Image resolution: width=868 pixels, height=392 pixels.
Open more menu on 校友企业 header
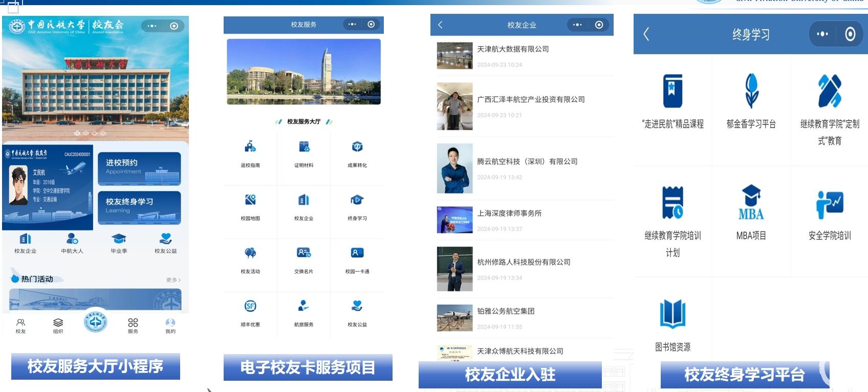[577, 25]
